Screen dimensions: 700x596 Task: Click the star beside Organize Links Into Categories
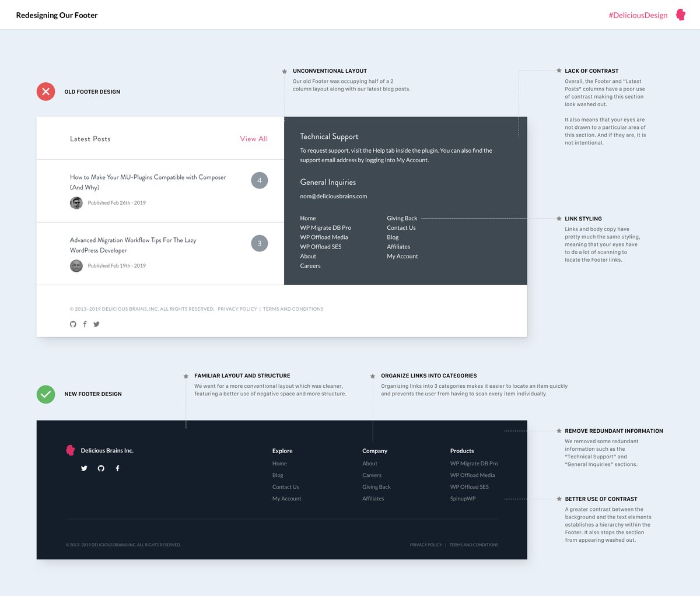pyautogui.click(x=373, y=376)
